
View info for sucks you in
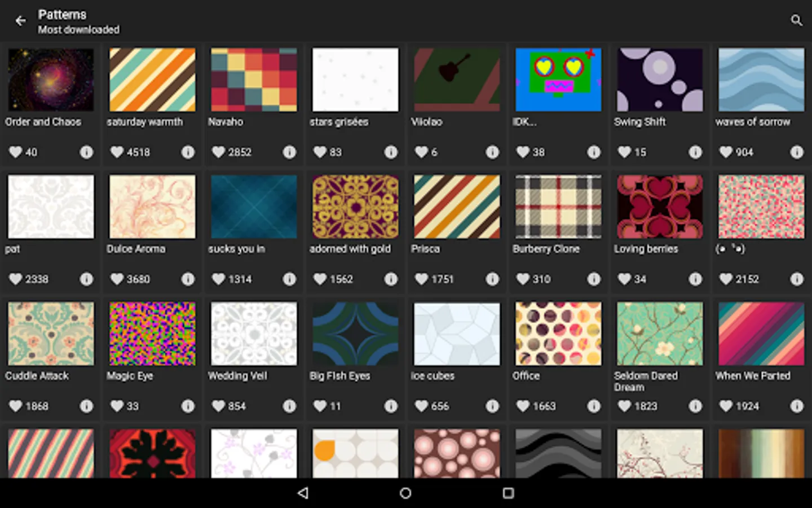(x=289, y=279)
